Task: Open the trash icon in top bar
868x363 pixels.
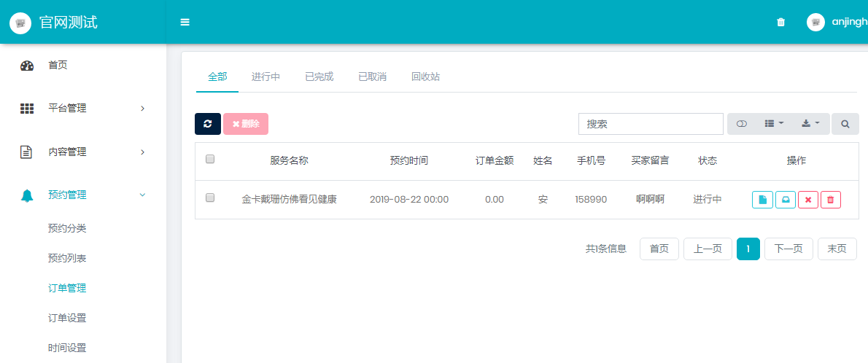Action: point(780,22)
